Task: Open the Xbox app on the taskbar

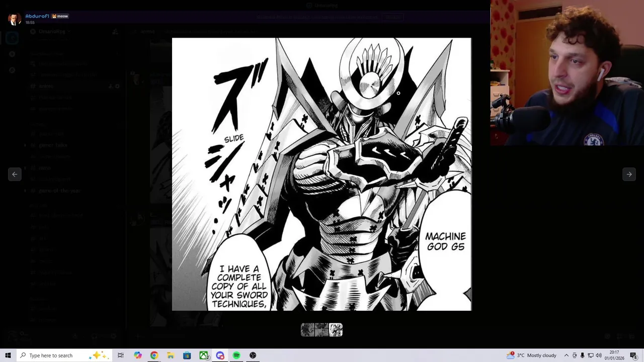Action: [x=204, y=355]
